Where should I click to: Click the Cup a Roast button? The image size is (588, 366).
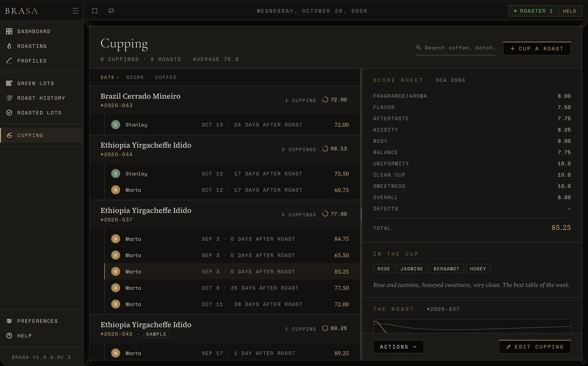pos(537,48)
